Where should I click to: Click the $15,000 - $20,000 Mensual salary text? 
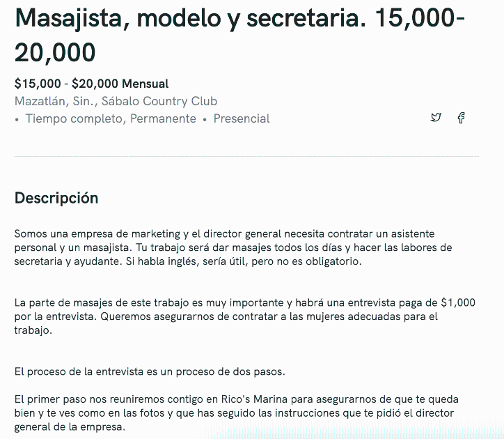click(x=91, y=84)
